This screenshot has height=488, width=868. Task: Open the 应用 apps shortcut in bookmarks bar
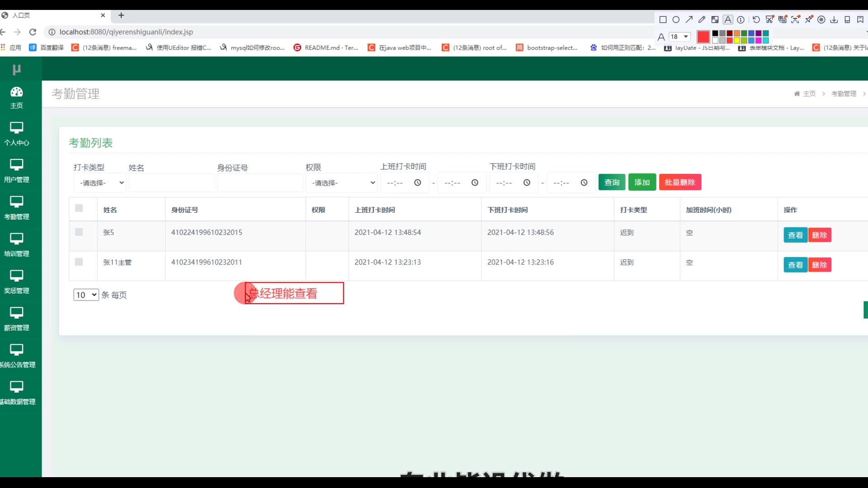click(11, 47)
